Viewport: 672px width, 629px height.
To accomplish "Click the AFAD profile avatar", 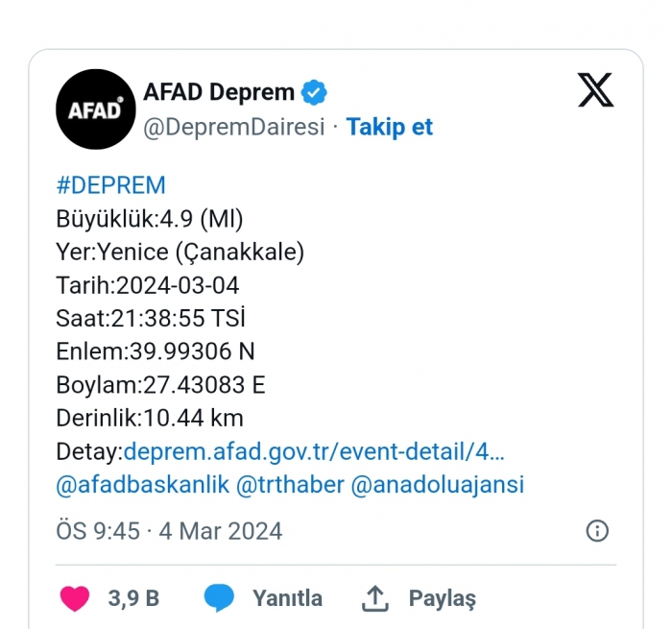I will [x=96, y=109].
